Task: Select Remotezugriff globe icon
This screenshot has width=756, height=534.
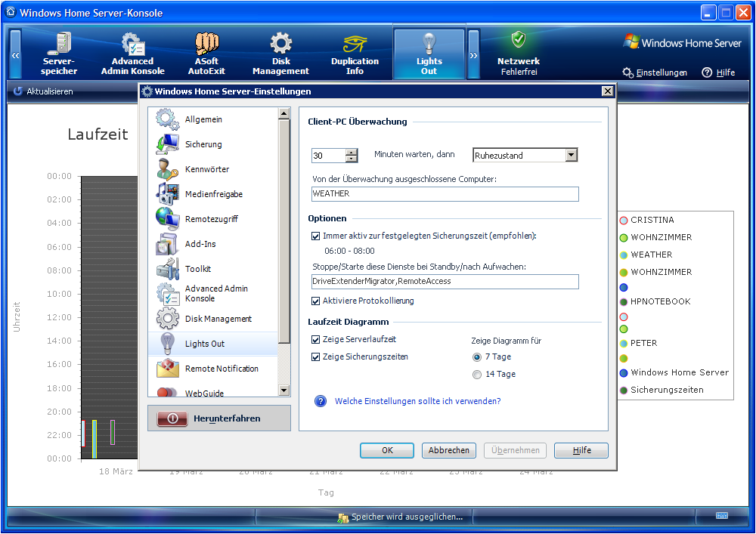Action: pyautogui.click(x=167, y=218)
